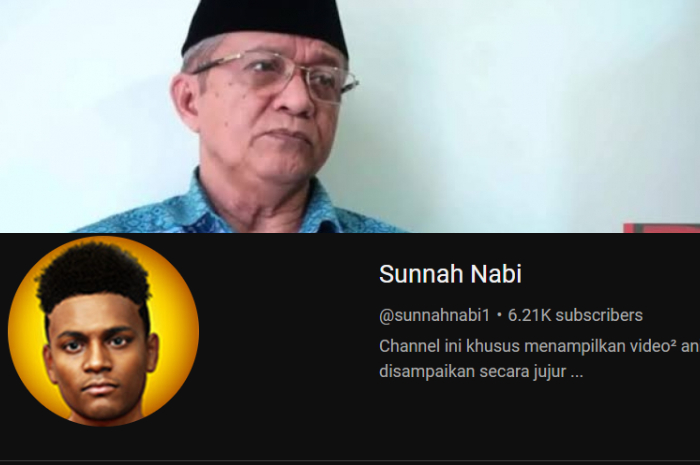This screenshot has height=465, width=700.
Task: Click the curly hair on avatar image
Action: 94,272
